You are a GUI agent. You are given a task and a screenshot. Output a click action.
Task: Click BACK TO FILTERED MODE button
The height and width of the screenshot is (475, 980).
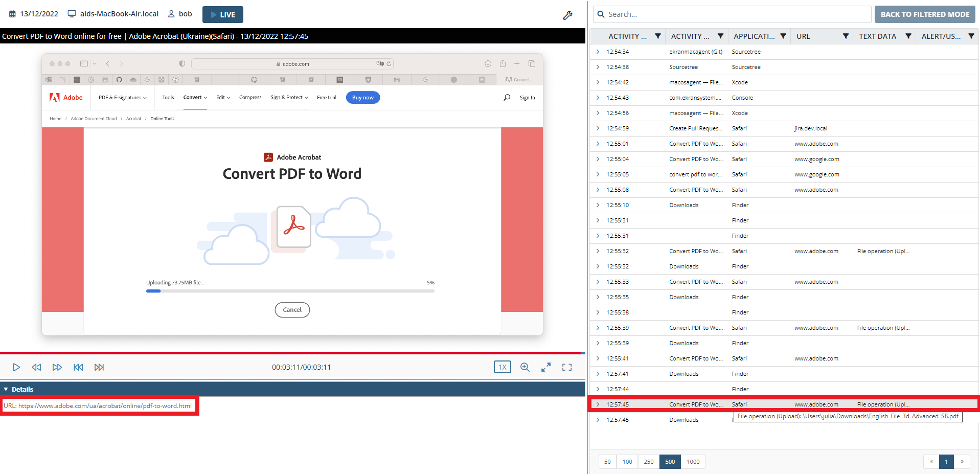point(925,14)
